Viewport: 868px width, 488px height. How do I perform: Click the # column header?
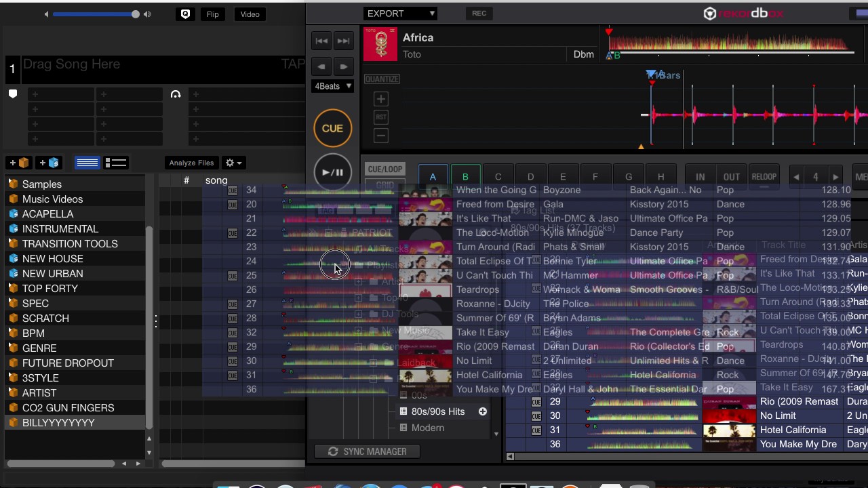coord(186,180)
